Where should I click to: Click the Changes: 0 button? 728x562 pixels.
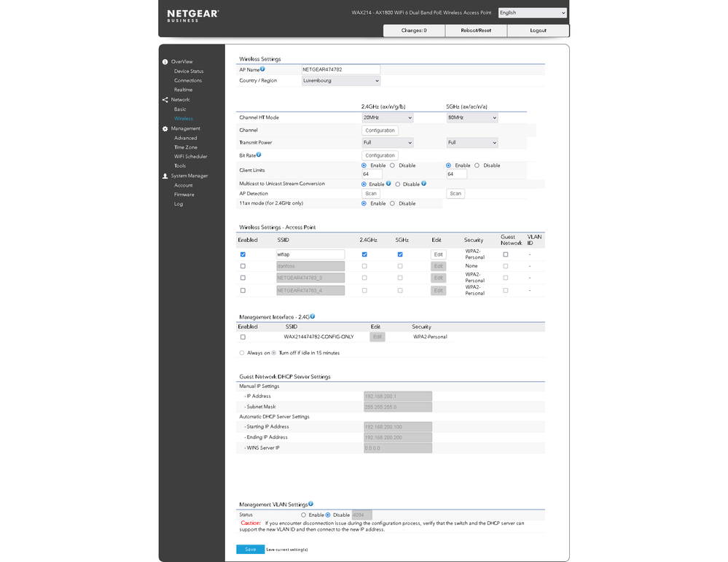tap(414, 31)
